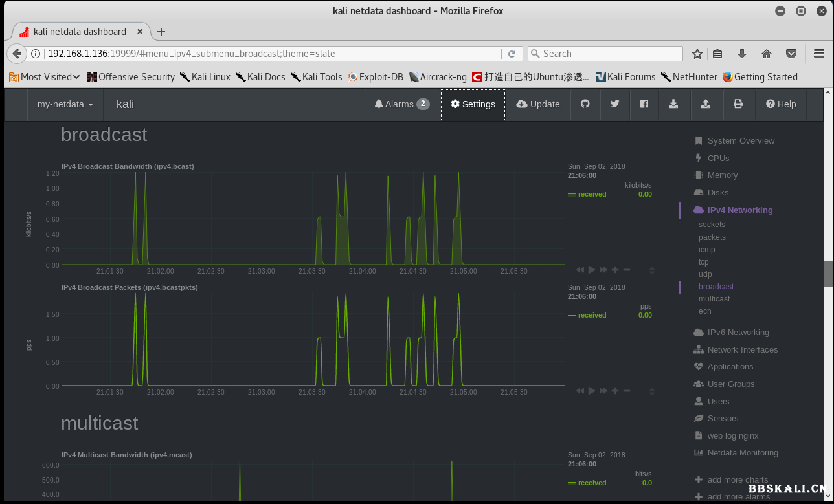Open the Alarms button
The image size is (834, 504).
(x=401, y=104)
